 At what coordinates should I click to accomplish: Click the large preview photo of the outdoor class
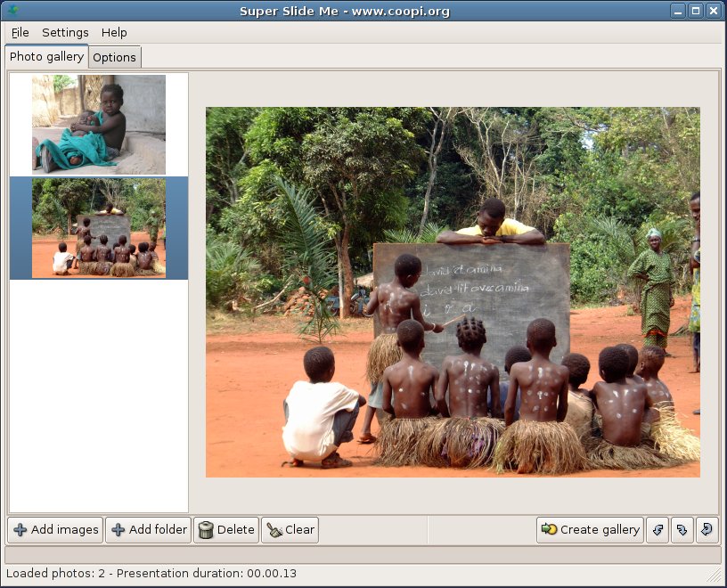pos(453,292)
